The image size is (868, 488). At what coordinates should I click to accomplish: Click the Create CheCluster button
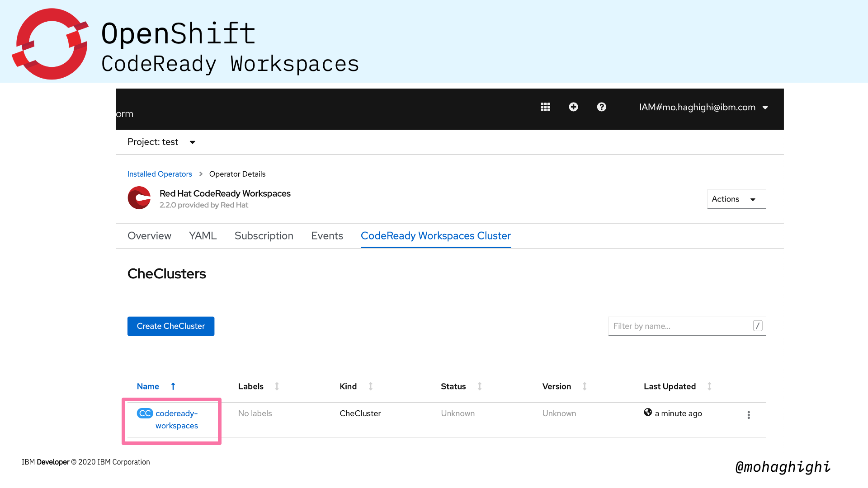171,326
